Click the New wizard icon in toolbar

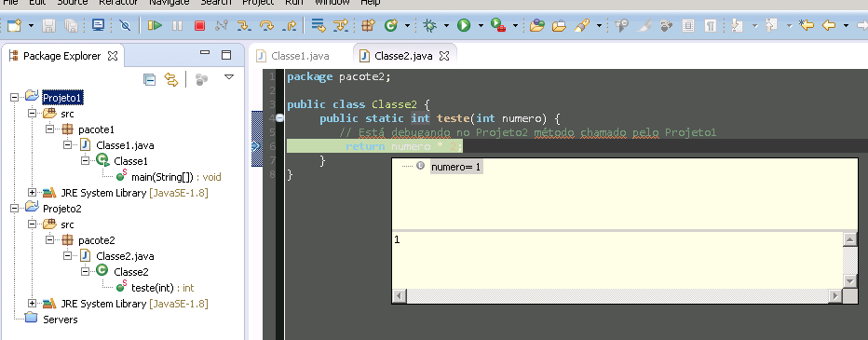coord(14,25)
